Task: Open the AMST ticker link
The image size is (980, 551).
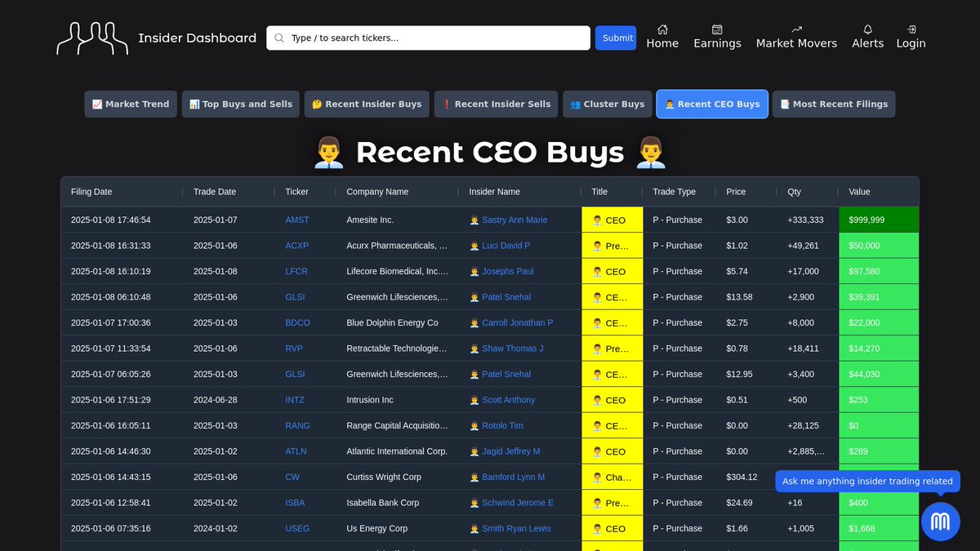Action: (296, 220)
